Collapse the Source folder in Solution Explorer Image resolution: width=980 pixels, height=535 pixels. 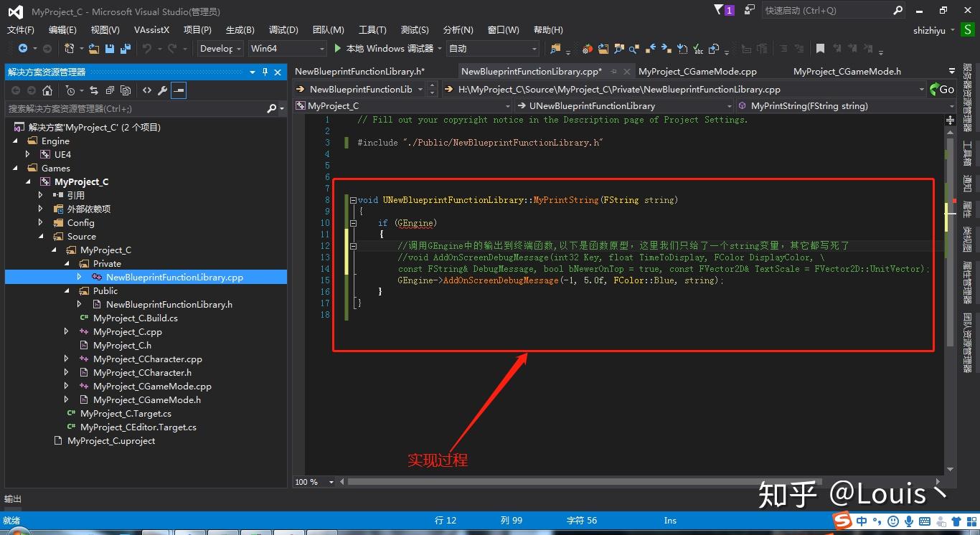[42, 236]
